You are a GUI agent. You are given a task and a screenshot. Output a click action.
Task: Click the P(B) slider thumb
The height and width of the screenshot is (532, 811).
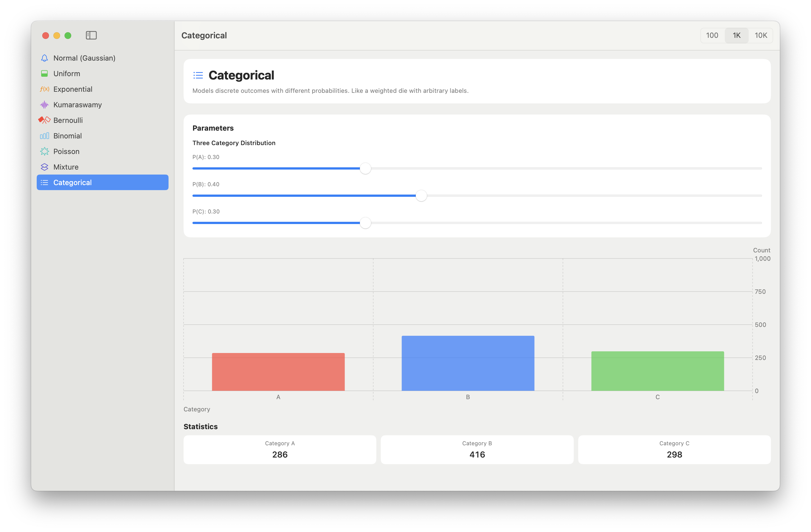[421, 196]
